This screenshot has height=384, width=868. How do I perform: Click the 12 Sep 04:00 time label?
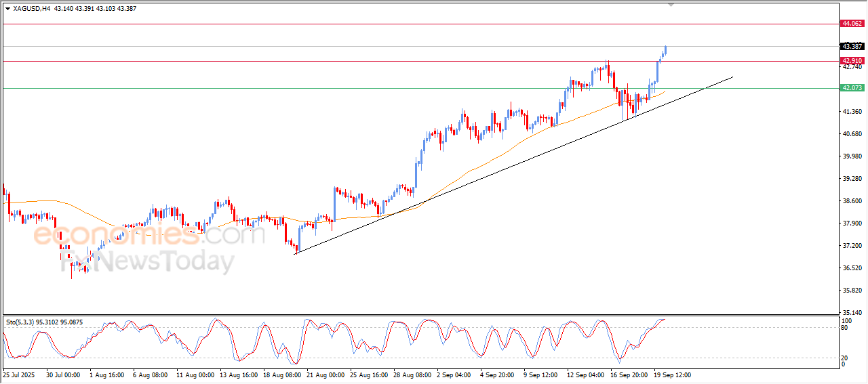pos(585,374)
